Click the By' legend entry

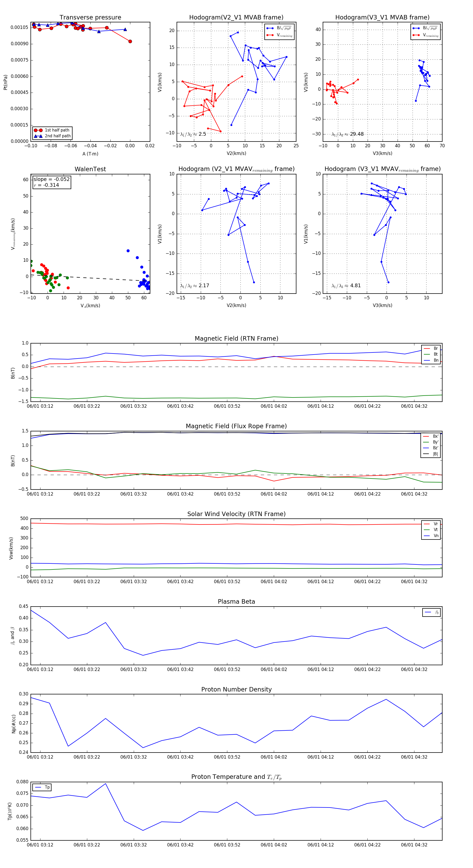[431, 442]
